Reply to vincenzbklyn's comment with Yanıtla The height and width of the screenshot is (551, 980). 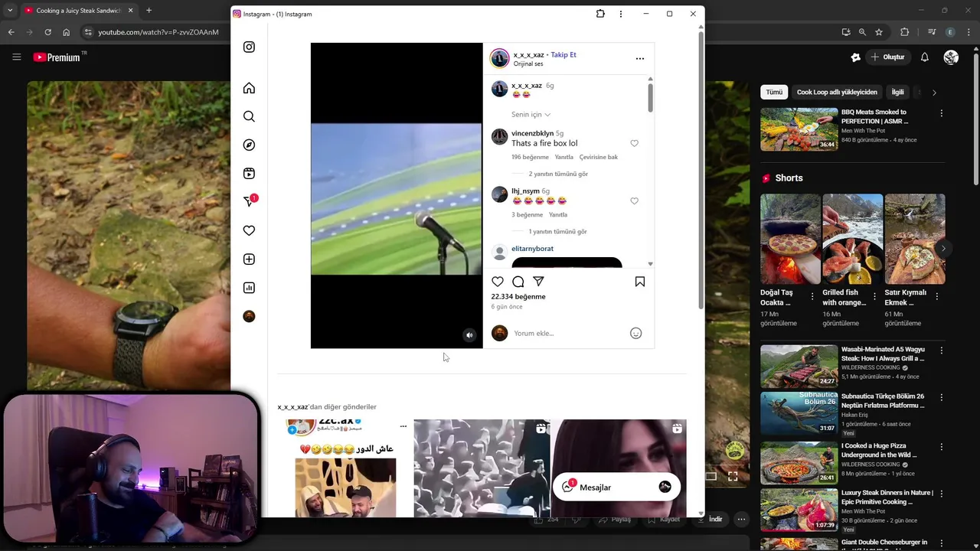(x=564, y=157)
